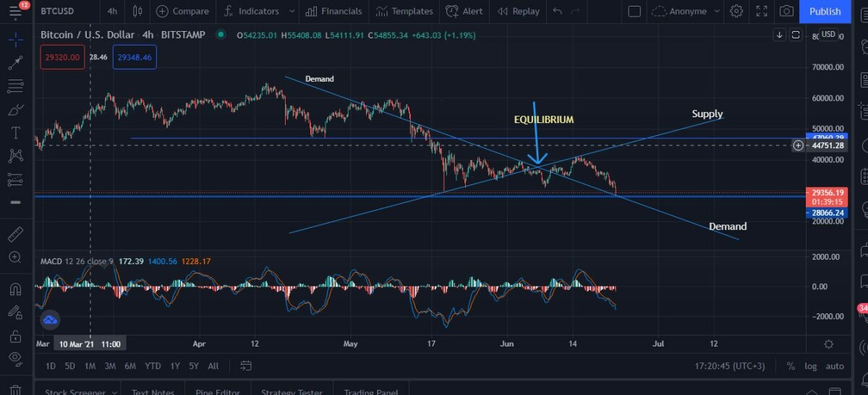Click the EQUILIBRIUM text label on chart
The height and width of the screenshot is (395, 868).
click(x=544, y=119)
